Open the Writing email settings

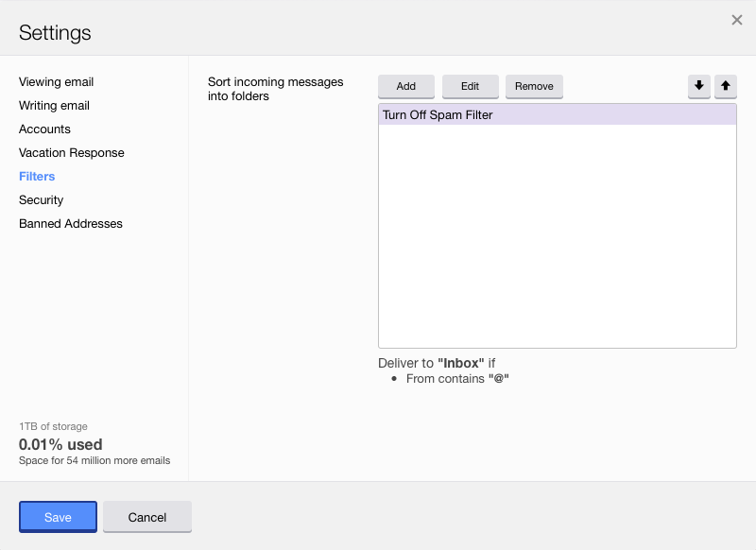[54, 105]
